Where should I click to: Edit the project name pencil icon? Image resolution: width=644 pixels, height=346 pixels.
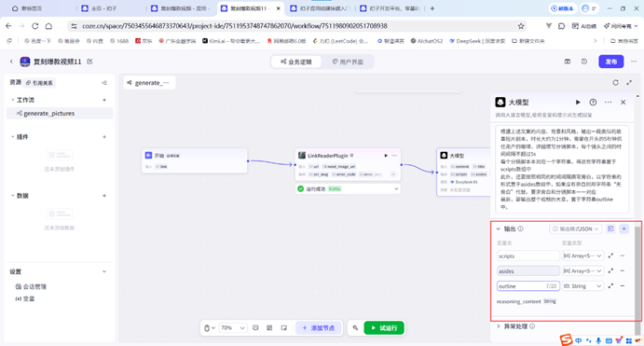point(89,62)
